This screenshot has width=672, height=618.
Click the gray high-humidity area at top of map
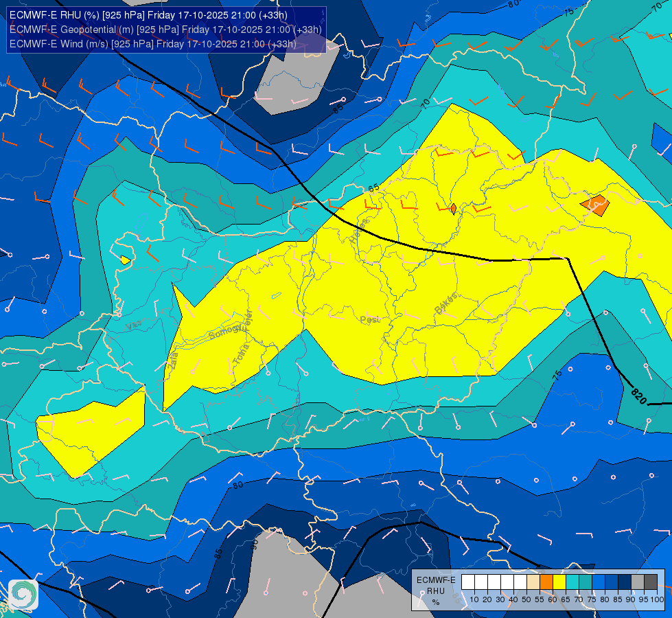(x=296, y=78)
